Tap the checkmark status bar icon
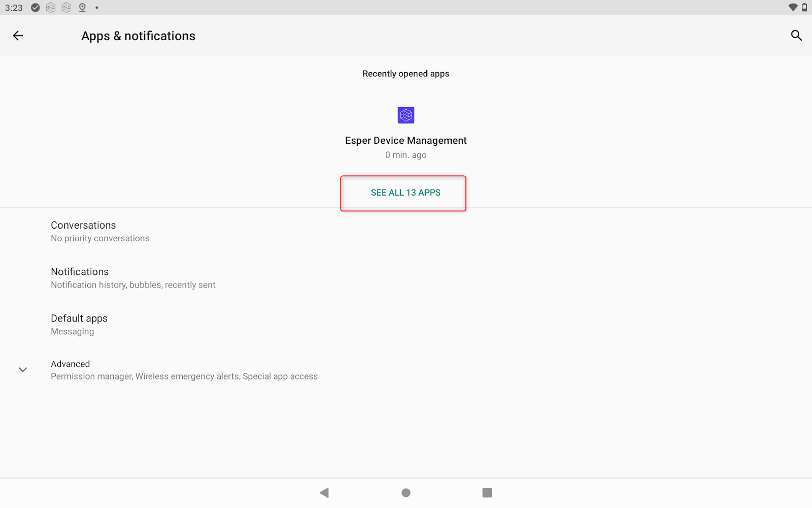The image size is (812, 508). (x=36, y=8)
